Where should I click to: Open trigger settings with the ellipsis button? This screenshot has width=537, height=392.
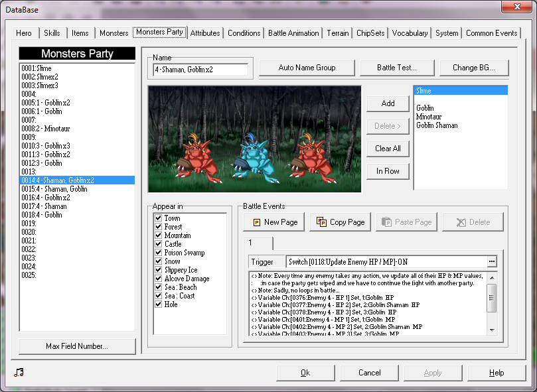(492, 261)
